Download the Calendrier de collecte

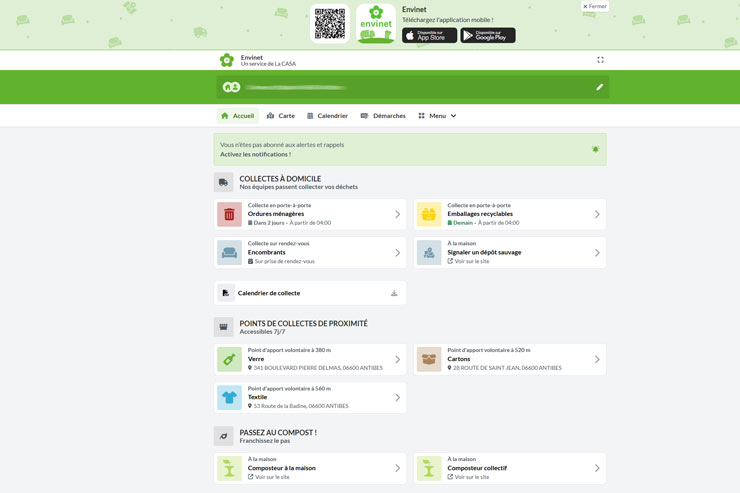[394, 293]
